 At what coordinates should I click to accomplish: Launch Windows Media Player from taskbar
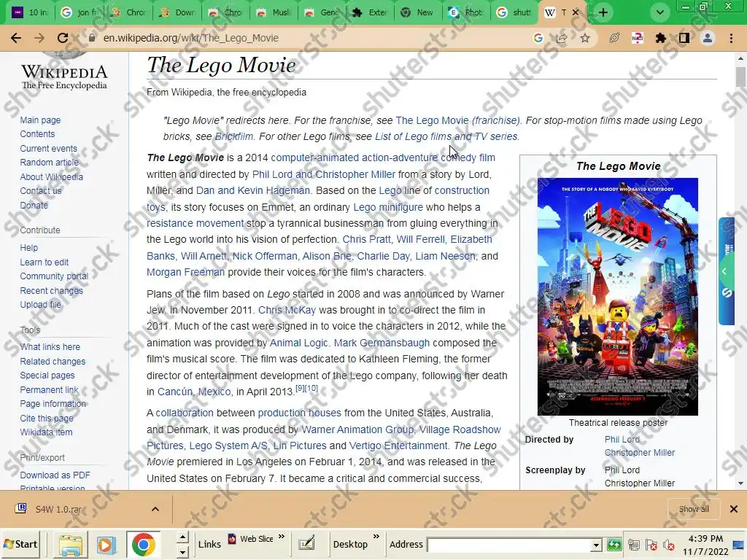pos(107,545)
